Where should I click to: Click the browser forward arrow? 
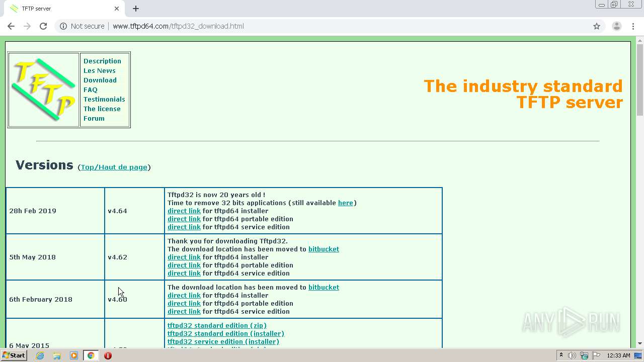coord(27,26)
